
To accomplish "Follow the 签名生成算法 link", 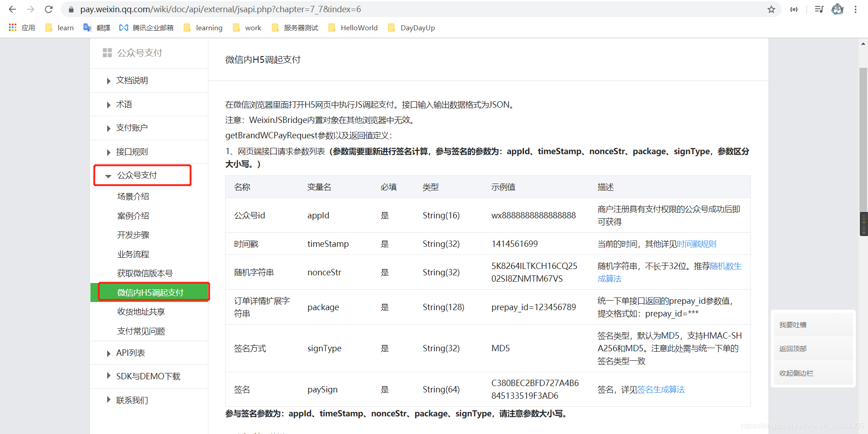I will click(661, 390).
